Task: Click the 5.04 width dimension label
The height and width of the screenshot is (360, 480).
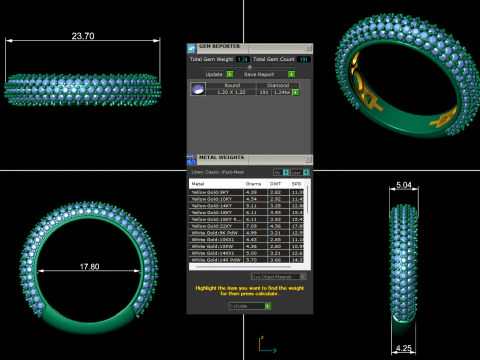Action: pos(404,185)
